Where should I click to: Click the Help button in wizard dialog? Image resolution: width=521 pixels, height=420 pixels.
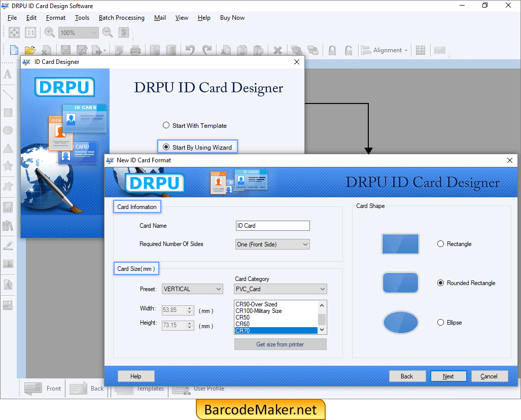click(x=136, y=376)
